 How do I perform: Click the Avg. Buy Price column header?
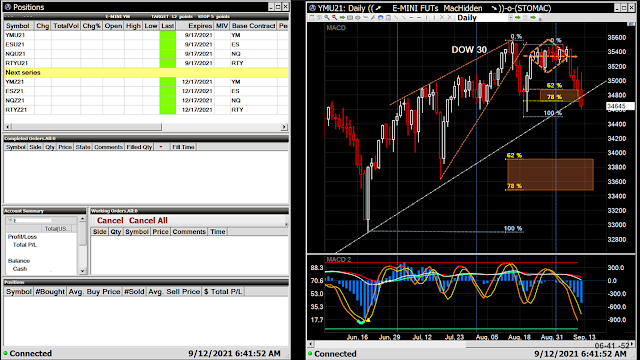(x=94, y=291)
